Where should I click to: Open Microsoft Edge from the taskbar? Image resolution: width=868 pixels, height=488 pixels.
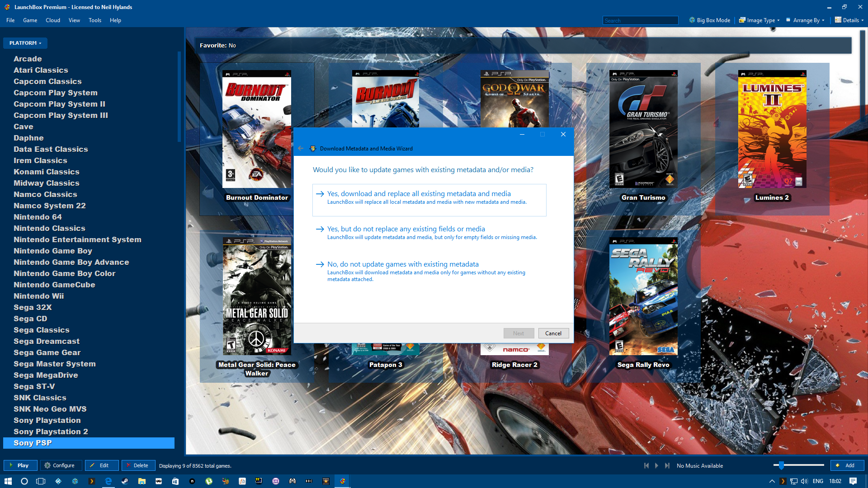(x=108, y=481)
